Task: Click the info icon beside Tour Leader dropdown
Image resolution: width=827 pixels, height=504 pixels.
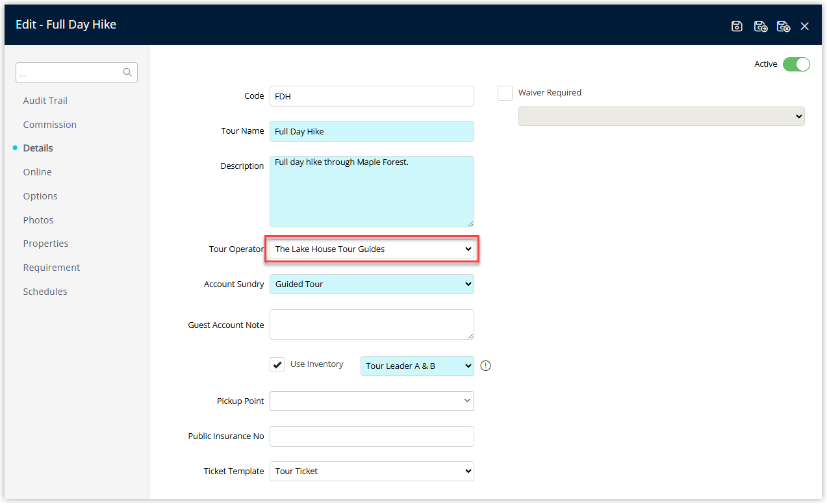Action: pyautogui.click(x=486, y=366)
